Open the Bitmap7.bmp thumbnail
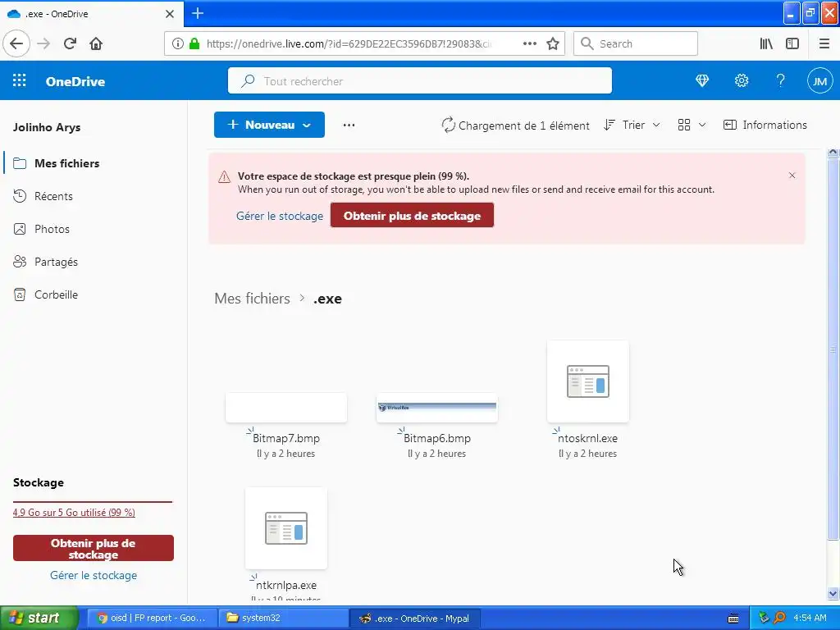The width and height of the screenshot is (840, 630). [x=286, y=407]
